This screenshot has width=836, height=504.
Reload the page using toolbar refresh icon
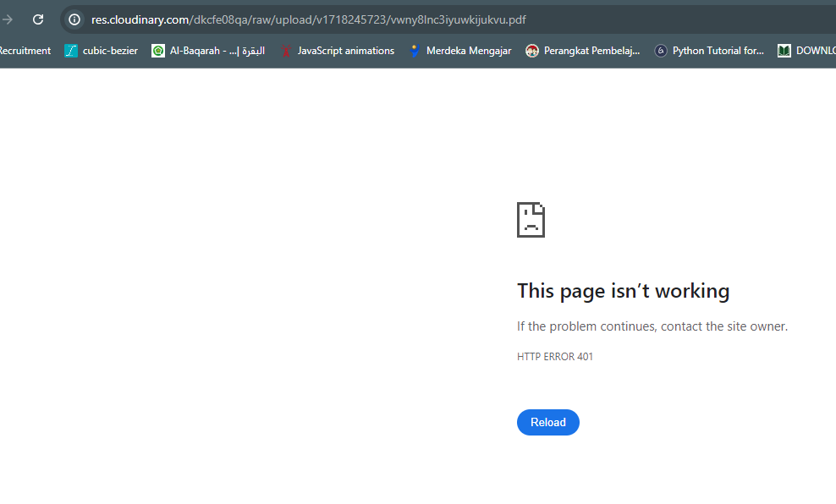coord(38,19)
